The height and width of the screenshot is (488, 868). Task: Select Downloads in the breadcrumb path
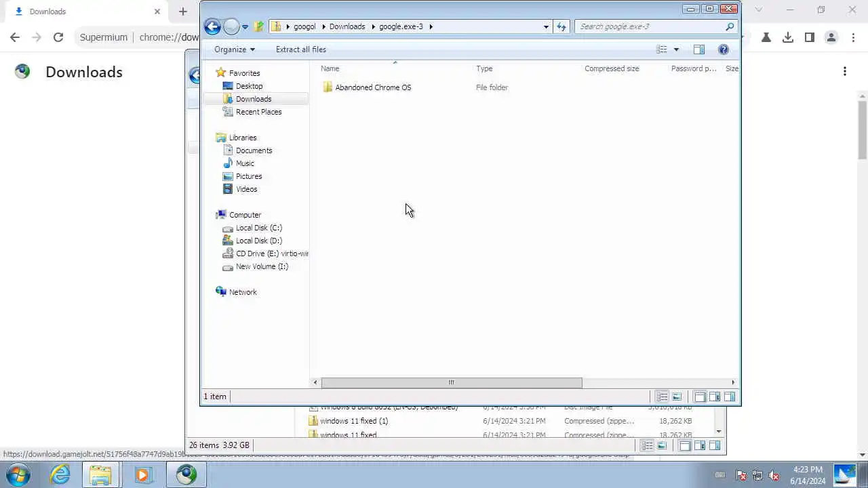pos(347,26)
